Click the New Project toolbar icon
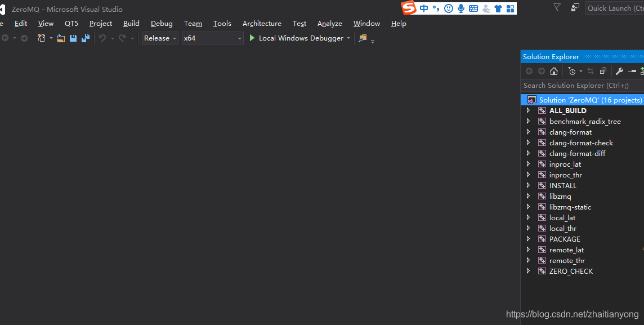The width and height of the screenshot is (644, 325). tap(42, 38)
